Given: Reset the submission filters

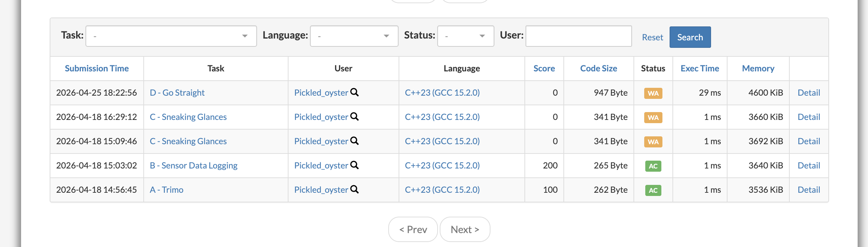Looking at the screenshot, I should tap(652, 37).
